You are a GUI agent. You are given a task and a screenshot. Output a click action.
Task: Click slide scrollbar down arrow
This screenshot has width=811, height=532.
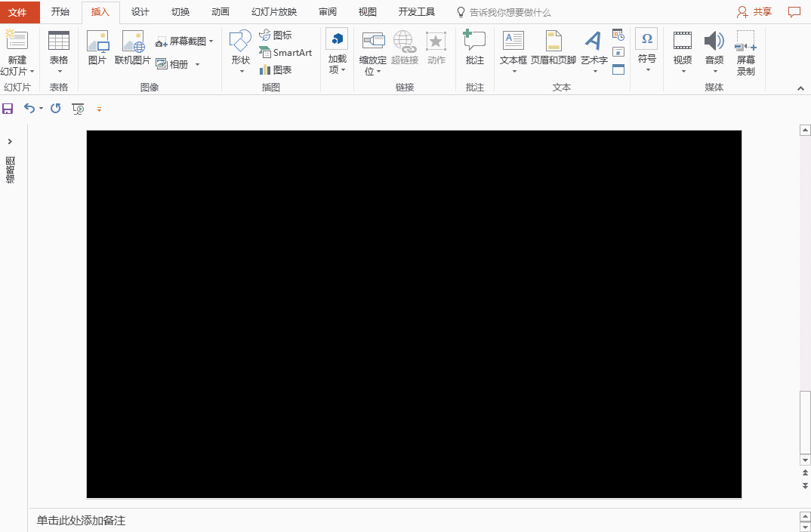(x=805, y=460)
